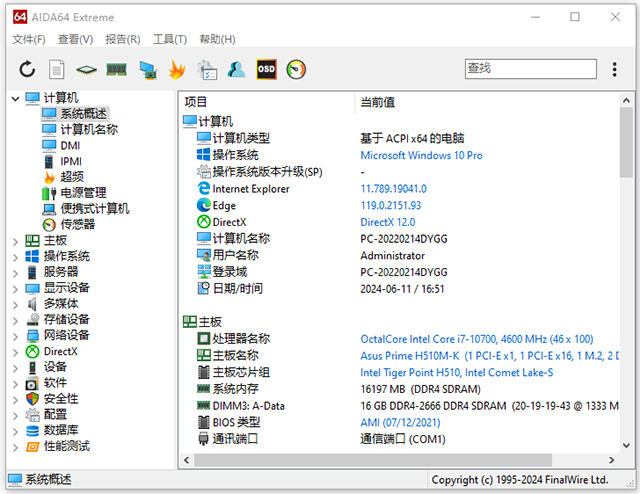Click the memory module toolbar icon
640x494 pixels.
pyautogui.click(x=116, y=70)
